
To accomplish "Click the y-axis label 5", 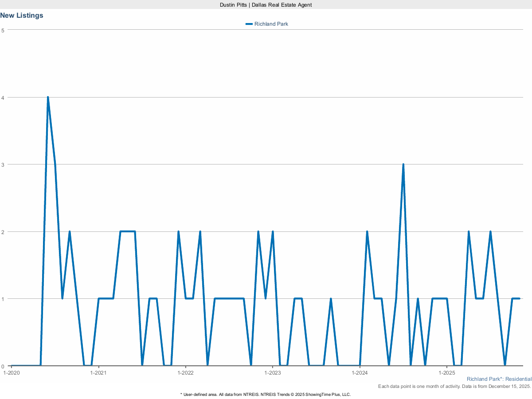I will click(x=3, y=30).
